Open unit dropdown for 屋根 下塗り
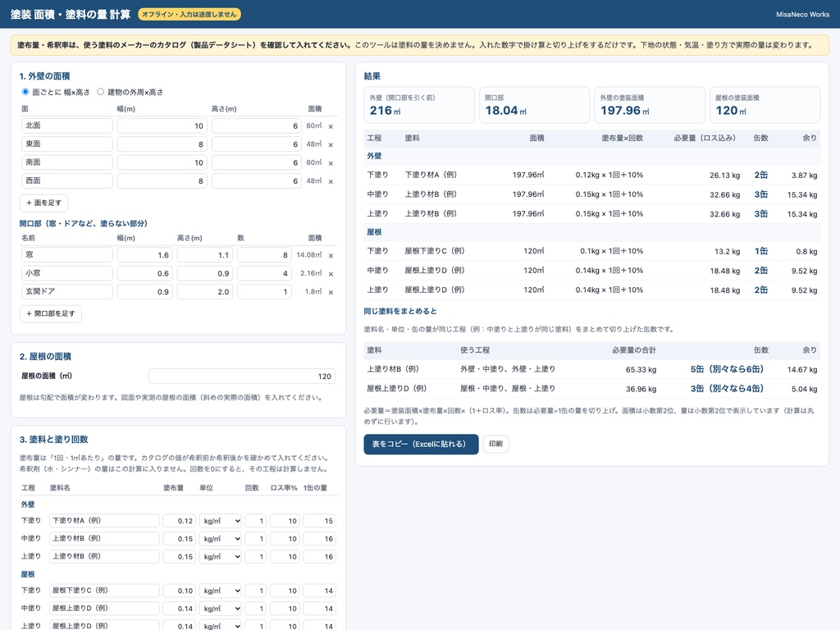This screenshot has width=840, height=630. coord(220,591)
